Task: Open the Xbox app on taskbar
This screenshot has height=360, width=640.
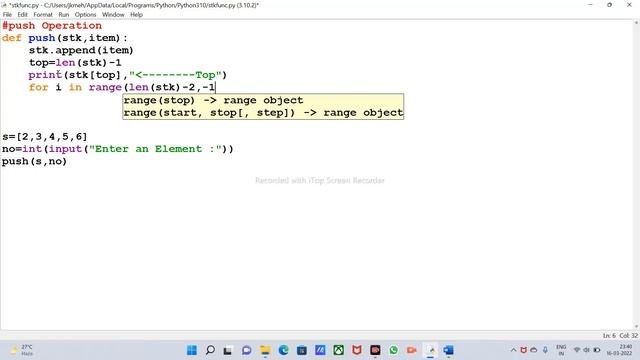Action: (x=338, y=350)
